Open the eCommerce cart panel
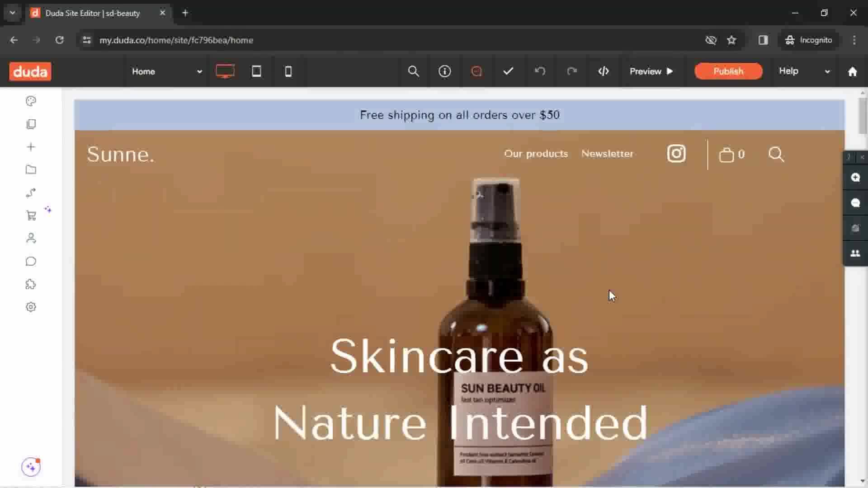868x488 pixels. click(31, 216)
